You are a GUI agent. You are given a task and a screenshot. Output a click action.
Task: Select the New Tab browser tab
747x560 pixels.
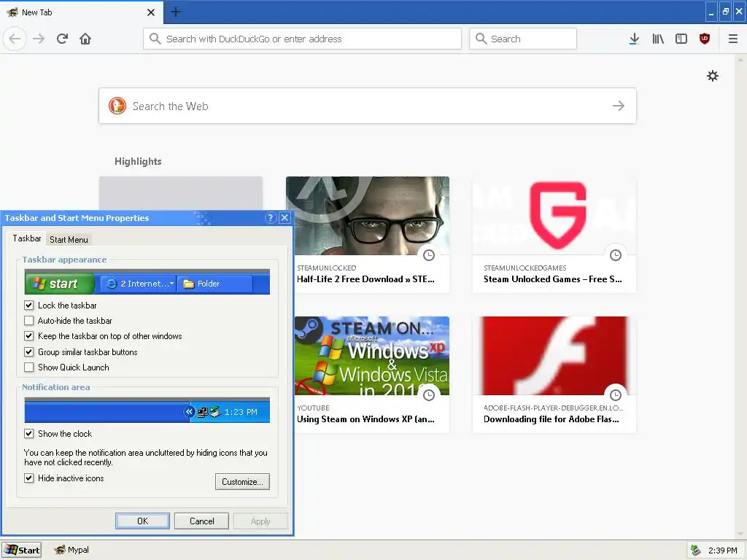[81, 12]
